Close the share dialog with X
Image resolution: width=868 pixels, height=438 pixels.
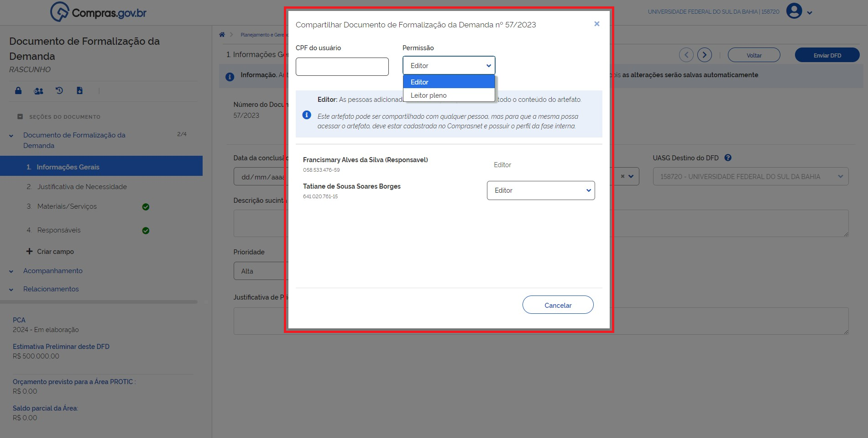[x=596, y=24]
